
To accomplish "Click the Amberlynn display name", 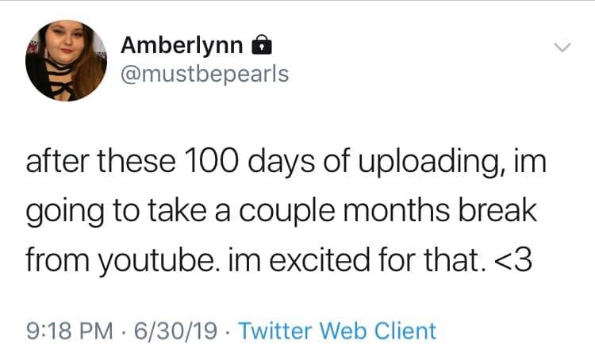I will [182, 45].
